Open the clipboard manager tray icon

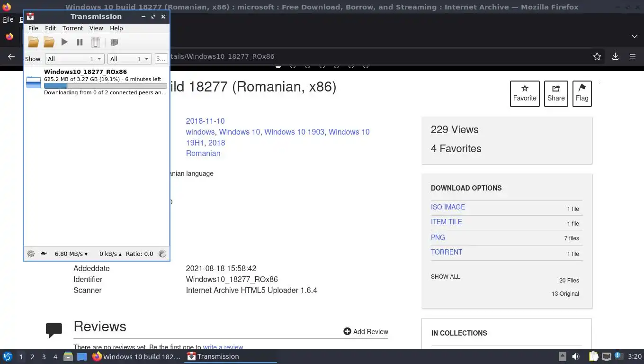click(594, 356)
